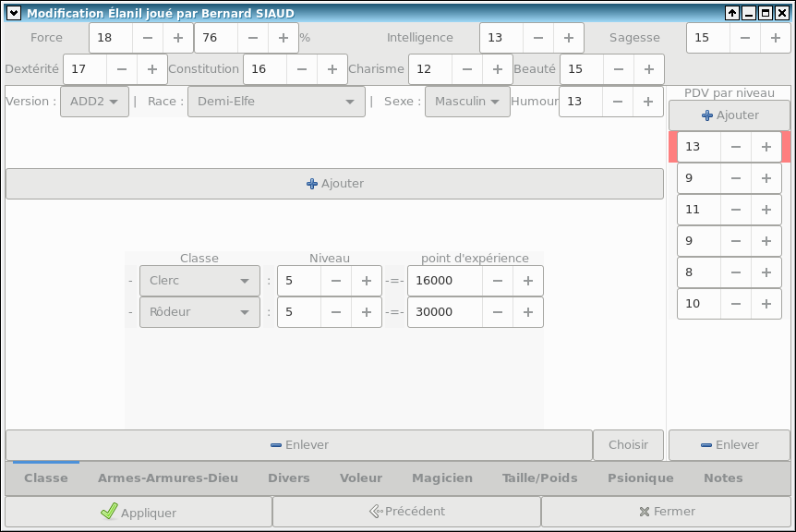796x532 pixels.
Task: Decrease the Charisme value with minus
Action: coord(467,69)
